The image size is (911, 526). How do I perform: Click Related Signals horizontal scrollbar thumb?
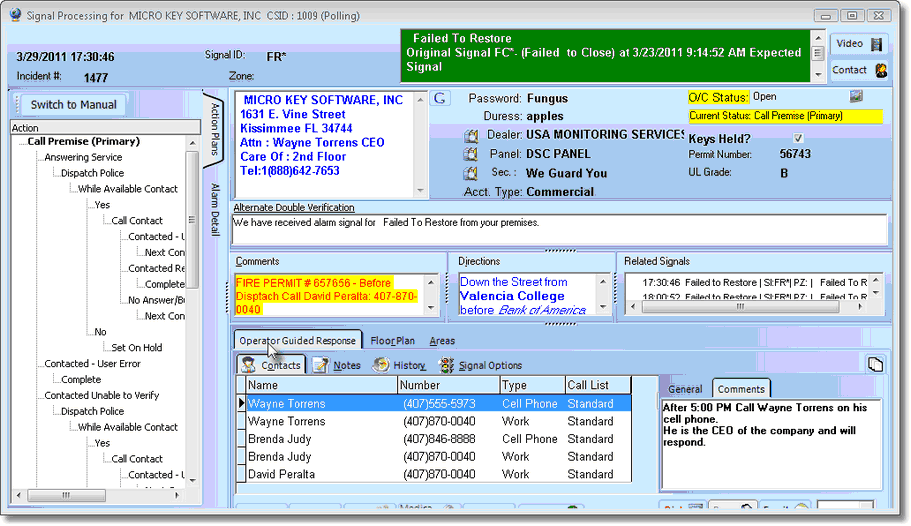click(740, 307)
